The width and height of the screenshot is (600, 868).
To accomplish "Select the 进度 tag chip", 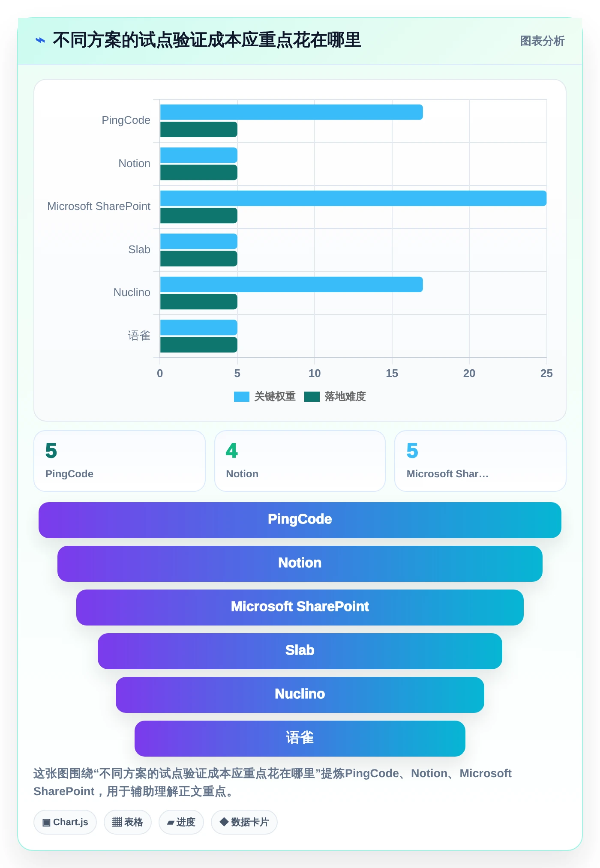I will 181,822.
